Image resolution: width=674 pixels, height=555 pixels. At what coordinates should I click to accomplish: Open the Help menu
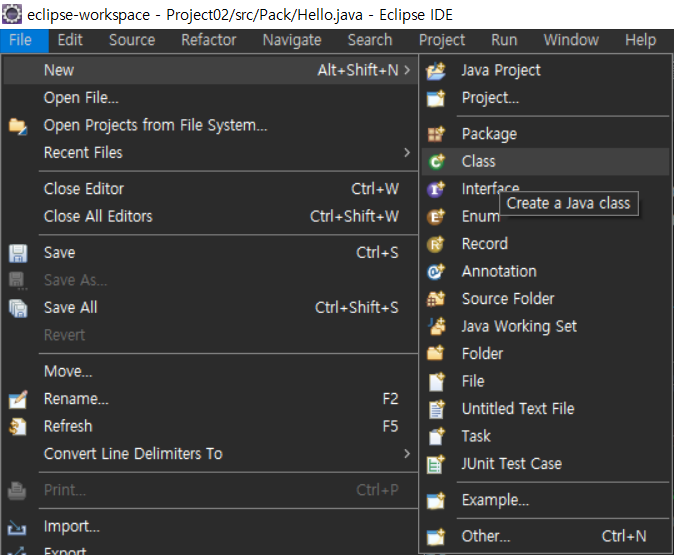tap(640, 40)
